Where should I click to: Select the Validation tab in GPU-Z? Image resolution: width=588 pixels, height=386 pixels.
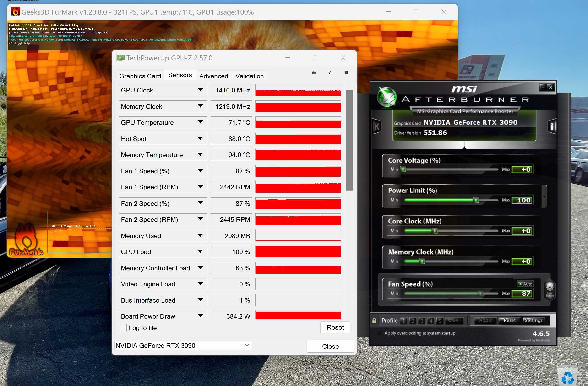click(x=249, y=76)
